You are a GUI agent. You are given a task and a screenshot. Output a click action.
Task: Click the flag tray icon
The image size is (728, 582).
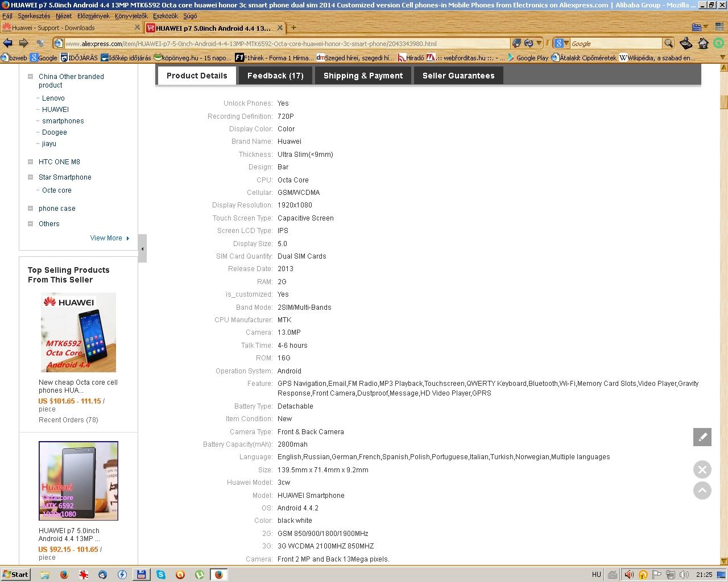point(656,575)
